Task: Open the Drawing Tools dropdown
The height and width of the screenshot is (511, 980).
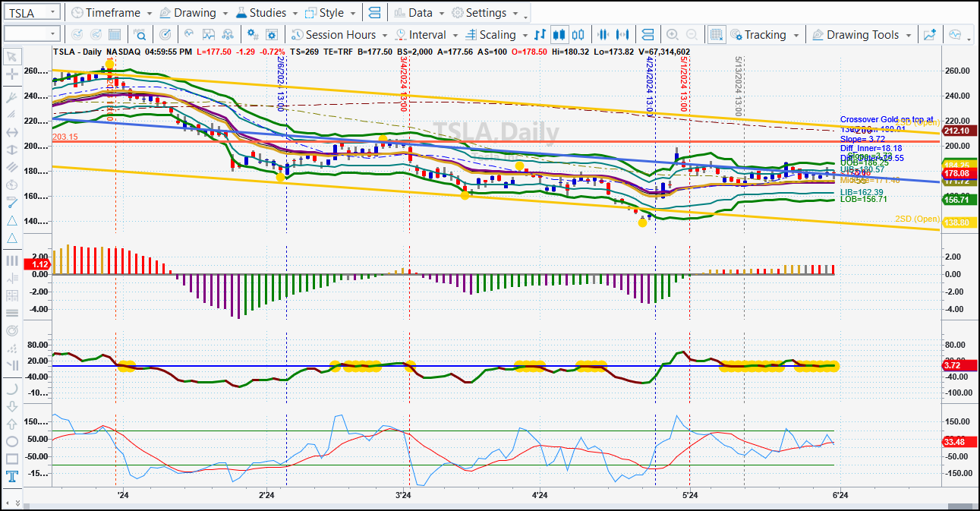Action: pos(862,34)
